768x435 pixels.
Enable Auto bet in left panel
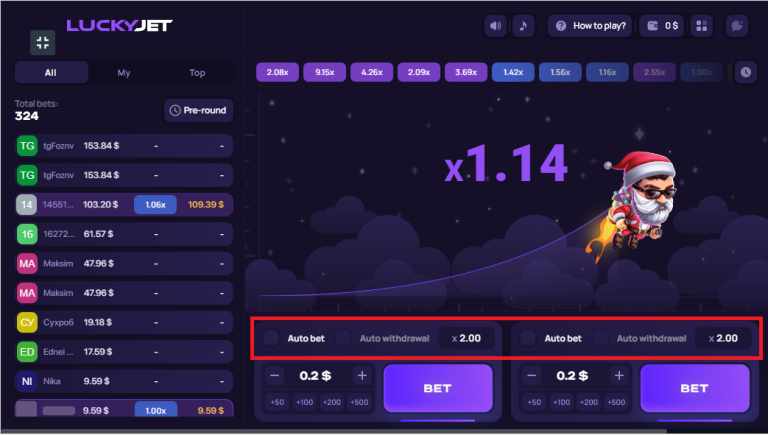(x=271, y=338)
